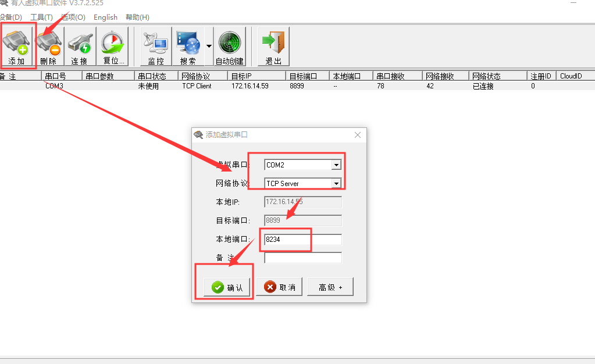Click the 172.16.14.59 target IP cell
Image resolution: width=595 pixels, height=364 pixels.
250,86
